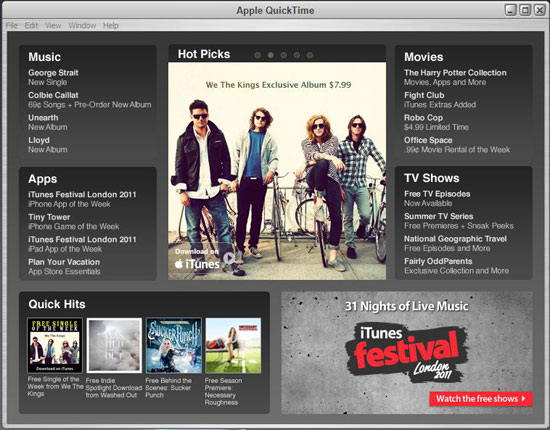Open Robo Cop $4.99 Limited Time link
Image resolution: width=550 pixels, height=430 pixels.
click(x=436, y=122)
